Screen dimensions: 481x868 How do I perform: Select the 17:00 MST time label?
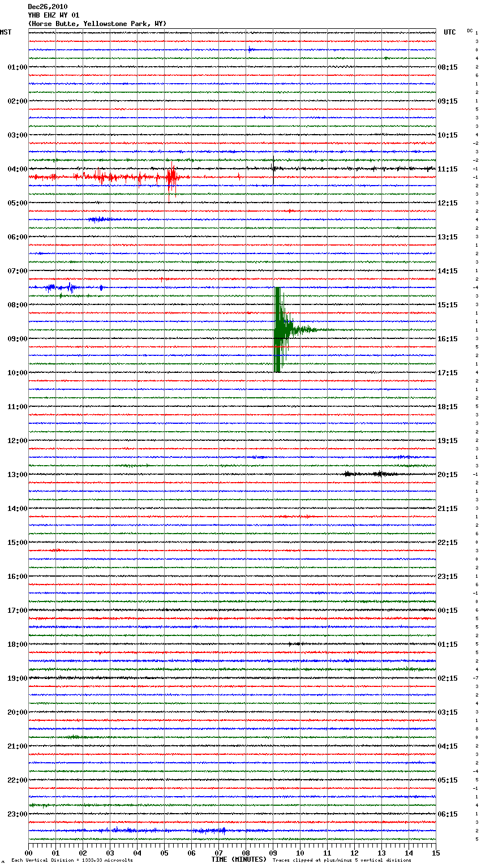(x=18, y=611)
